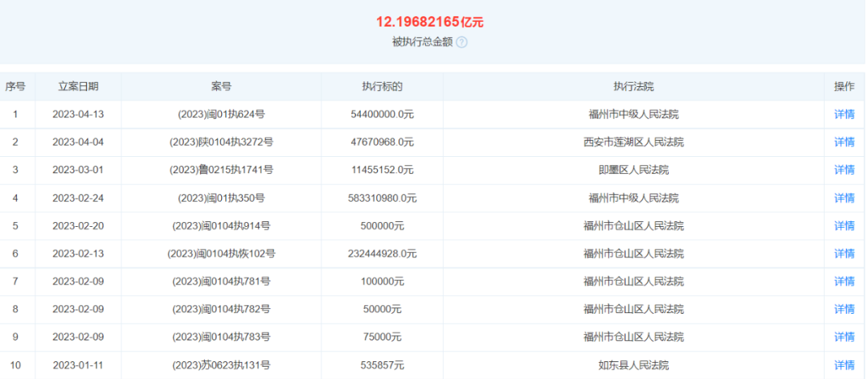Click the amount 47670968.0元
Image resolution: width=868 pixels, height=379 pixels.
382,142
